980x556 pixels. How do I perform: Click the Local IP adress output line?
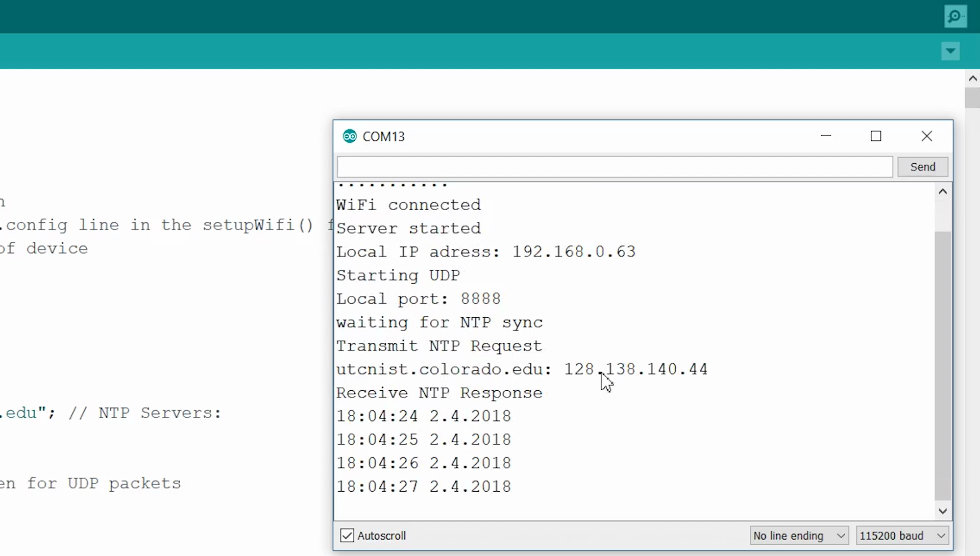pyautogui.click(x=485, y=252)
